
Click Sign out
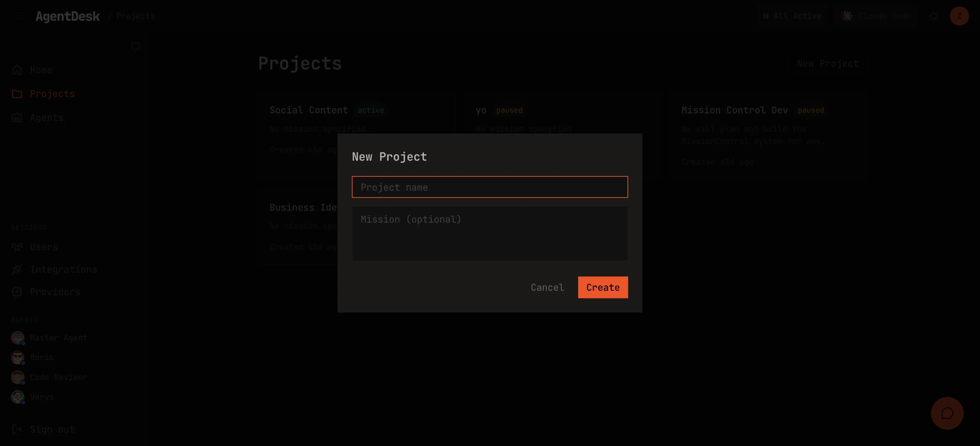[x=52, y=430]
